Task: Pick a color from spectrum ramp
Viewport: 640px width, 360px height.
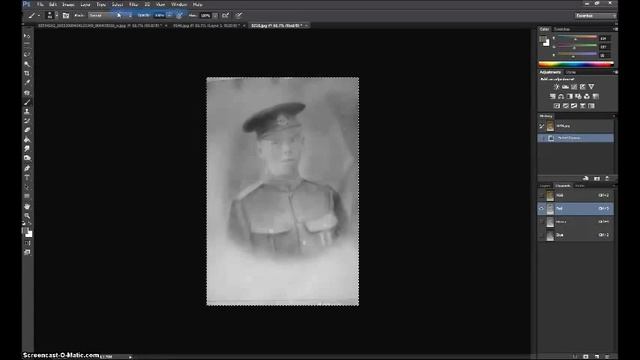Action: coord(576,64)
